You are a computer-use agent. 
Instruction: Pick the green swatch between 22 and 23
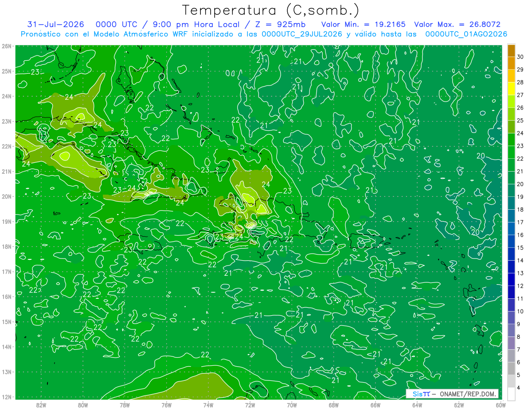[x=511, y=152]
